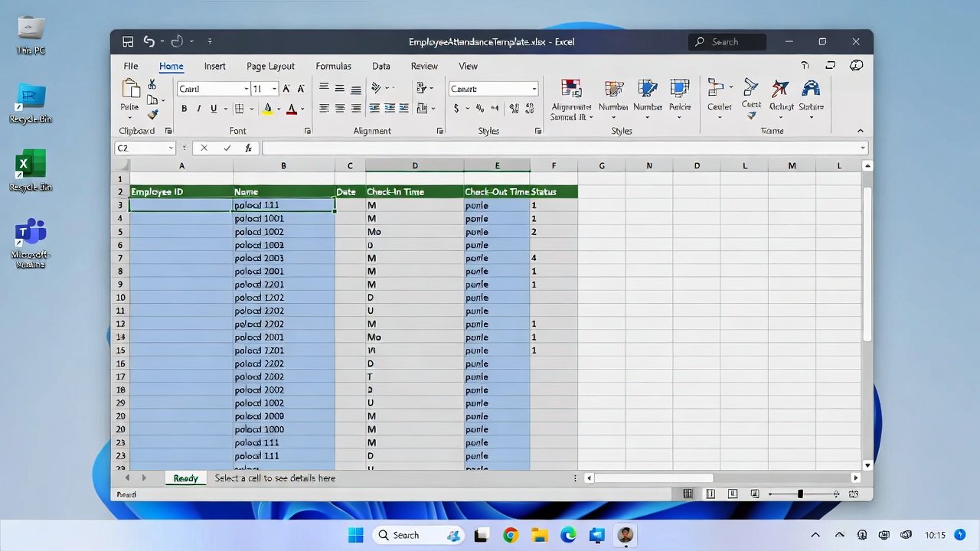Toggle Middle Align in Alignment group

coord(340,88)
